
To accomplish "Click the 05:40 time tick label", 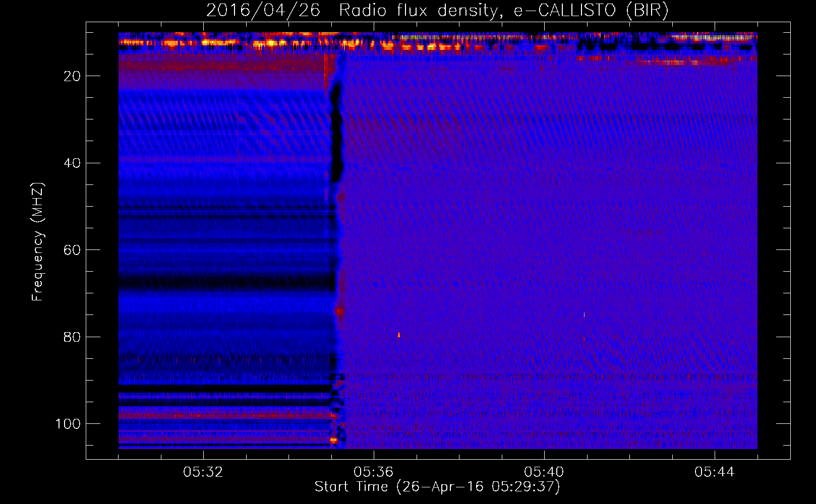I will pos(544,472).
